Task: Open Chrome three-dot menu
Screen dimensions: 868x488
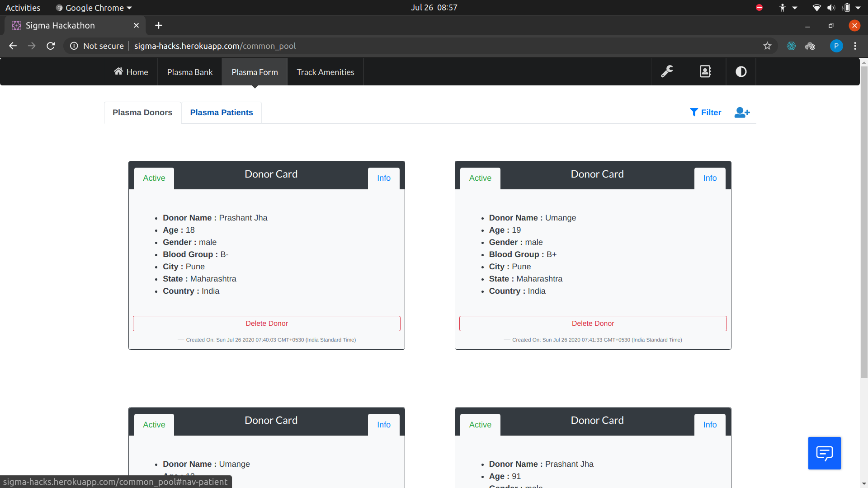Action: click(855, 46)
